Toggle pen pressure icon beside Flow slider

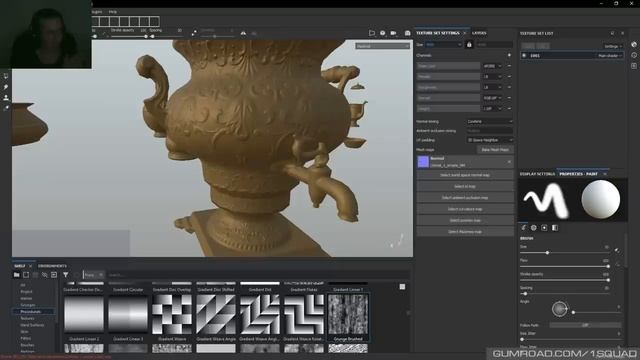pyautogui.click(x=617, y=264)
